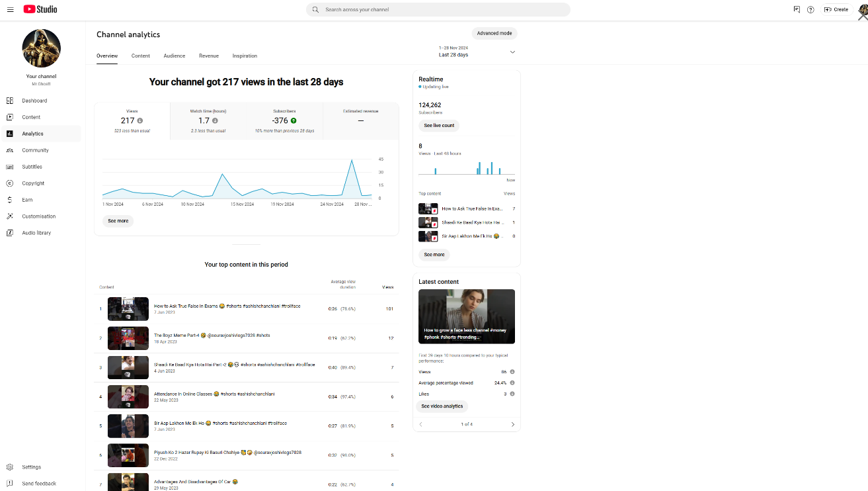Open Piyush Ko 2 Hazar Rupay video title
The width and height of the screenshot is (868, 491).
227,453
